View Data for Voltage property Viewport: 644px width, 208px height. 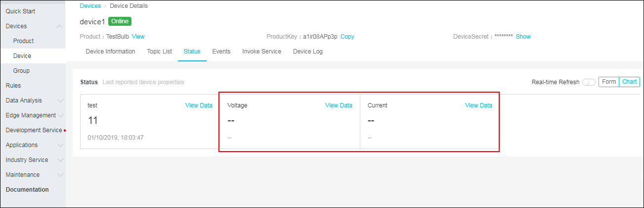[339, 105]
